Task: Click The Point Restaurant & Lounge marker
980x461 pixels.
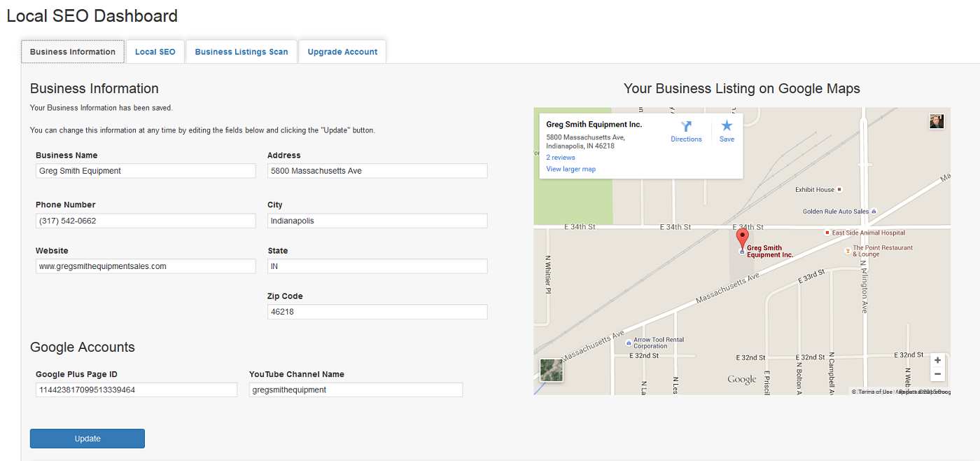Action: pos(847,249)
